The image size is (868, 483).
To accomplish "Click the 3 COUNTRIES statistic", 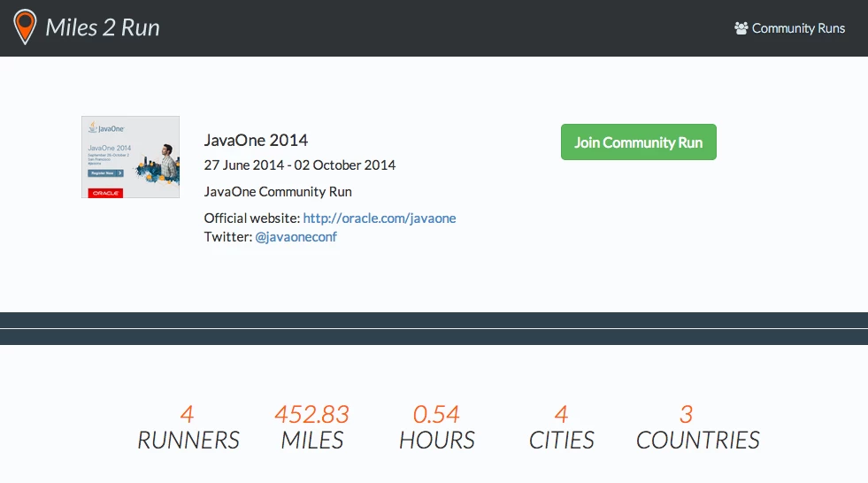I will tap(697, 427).
